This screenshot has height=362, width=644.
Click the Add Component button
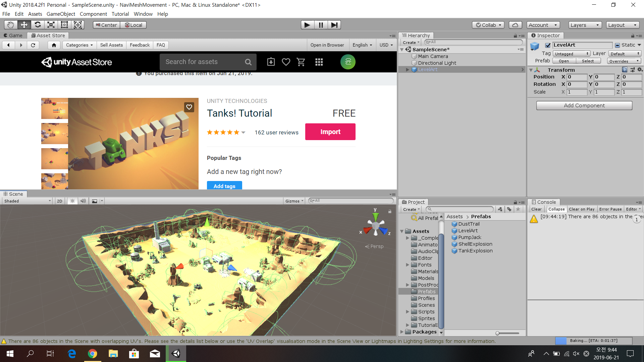tap(584, 106)
